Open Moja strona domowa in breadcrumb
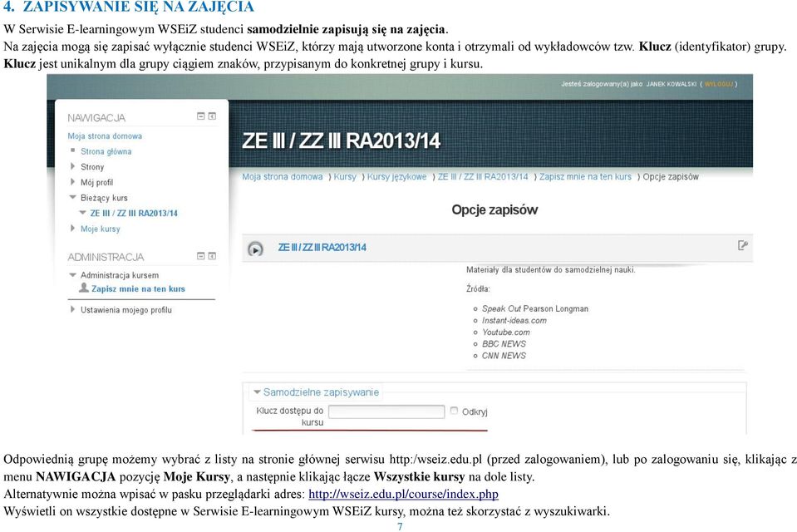This screenshot has width=797, height=532. pyautogui.click(x=282, y=176)
